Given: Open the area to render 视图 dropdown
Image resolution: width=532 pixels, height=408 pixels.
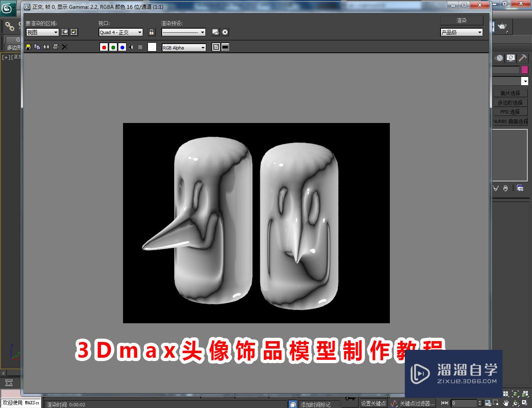Looking at the screenshot, I should [42, 32].
